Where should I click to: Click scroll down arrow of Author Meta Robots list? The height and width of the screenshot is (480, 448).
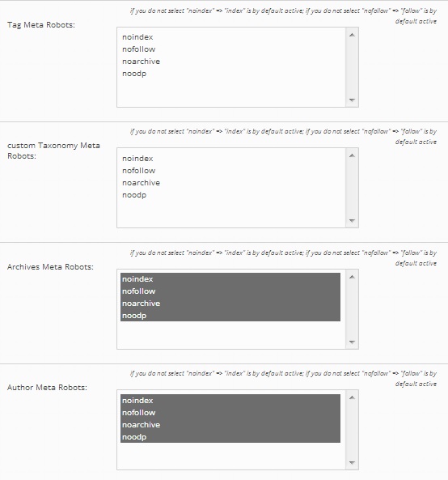352,462
